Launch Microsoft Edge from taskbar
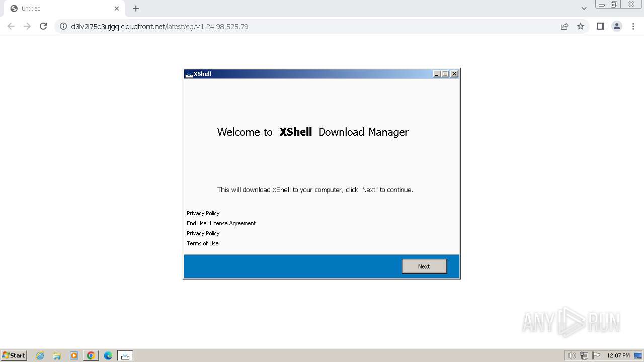Screen dimensions: 644x362 [x=108, y=355]
